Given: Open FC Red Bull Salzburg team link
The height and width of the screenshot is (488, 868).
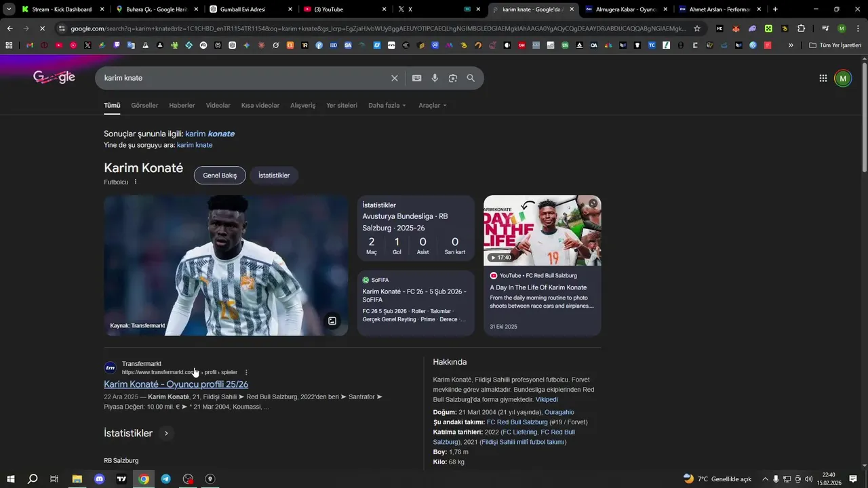Looking at the screenshot, I should (517, 422).
